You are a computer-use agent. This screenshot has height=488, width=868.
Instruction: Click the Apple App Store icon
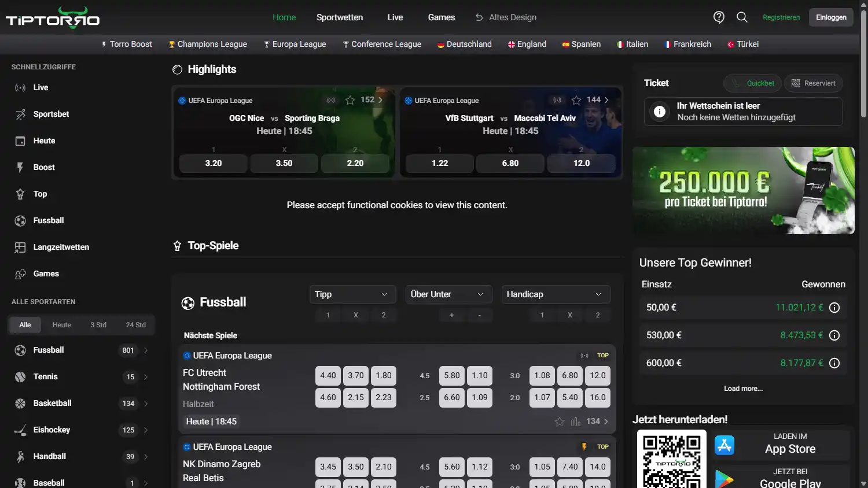pyautogui.click(x=724, y=445)
